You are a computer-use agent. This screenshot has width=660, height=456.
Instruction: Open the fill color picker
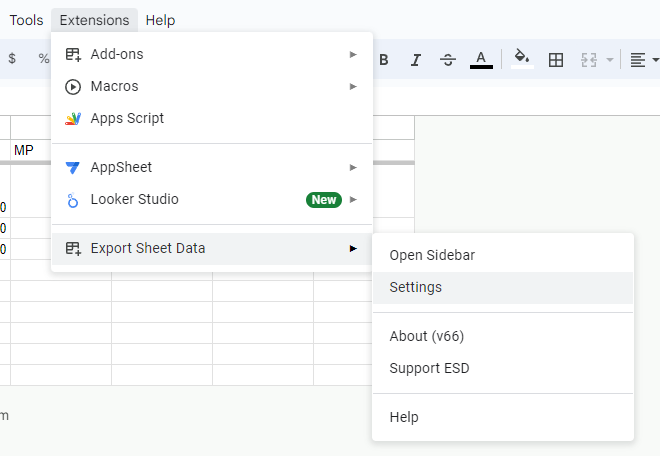[522, 59]
